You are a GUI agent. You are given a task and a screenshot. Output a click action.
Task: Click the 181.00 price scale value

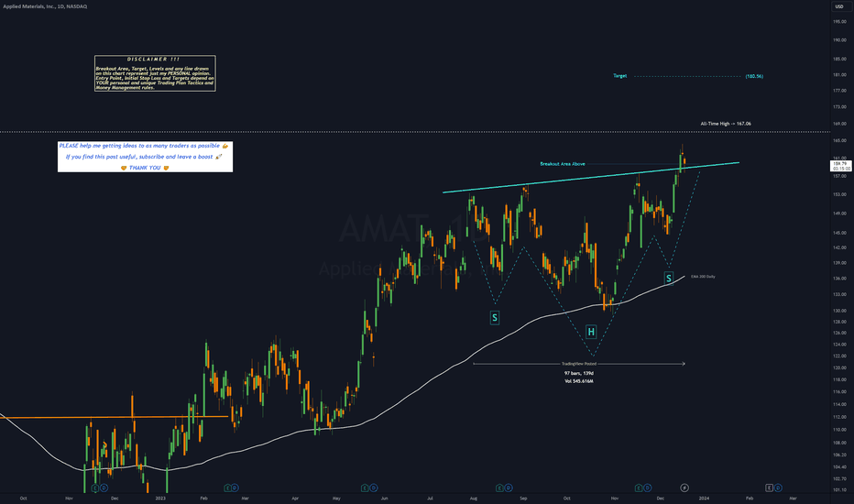(839, 74)
